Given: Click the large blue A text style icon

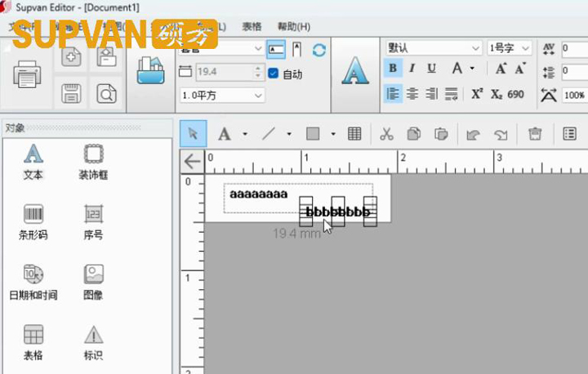Looking at the screenshot, I should click(x=355, y=71).
